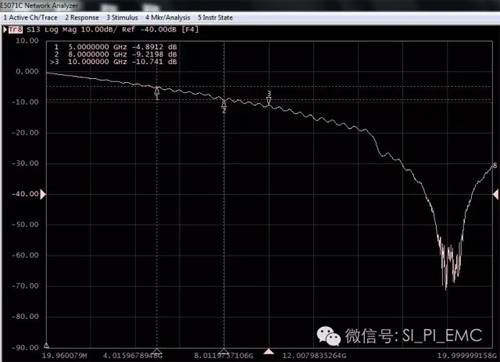Open the Mkr/Analysis menu

(168, 18)
